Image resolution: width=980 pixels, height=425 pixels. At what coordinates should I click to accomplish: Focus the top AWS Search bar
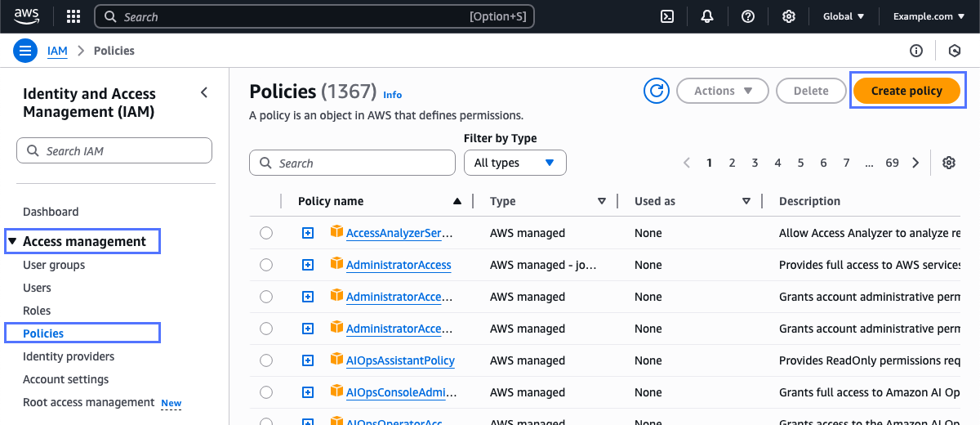pyautogui.click(x=314, y=16)
